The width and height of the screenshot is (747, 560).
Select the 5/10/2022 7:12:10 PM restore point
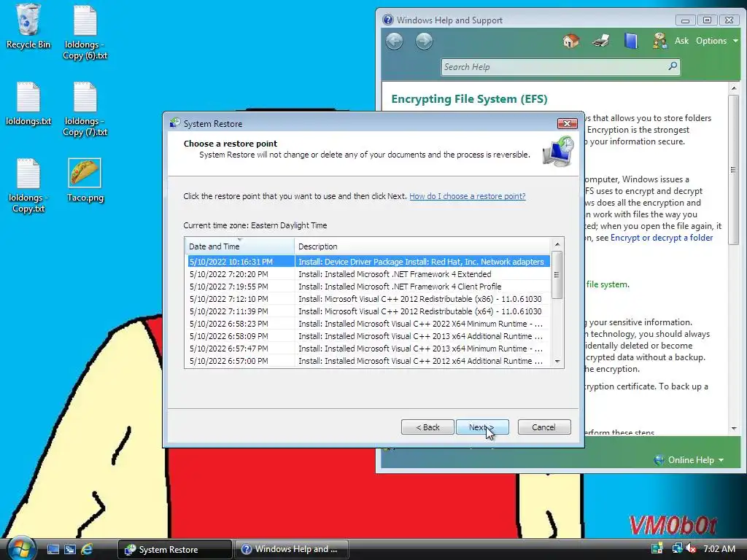[368, 298]
